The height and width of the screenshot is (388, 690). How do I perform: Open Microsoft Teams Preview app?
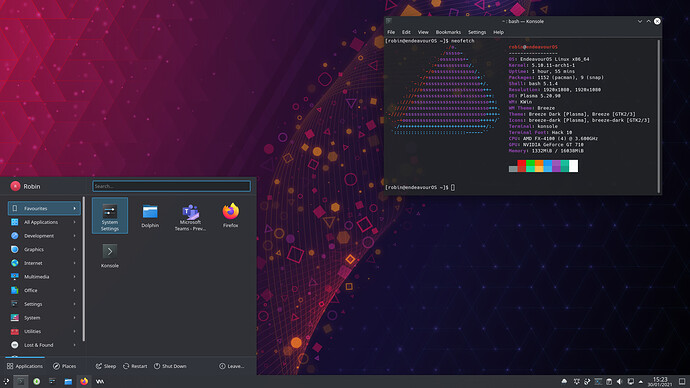pos(190,216)
